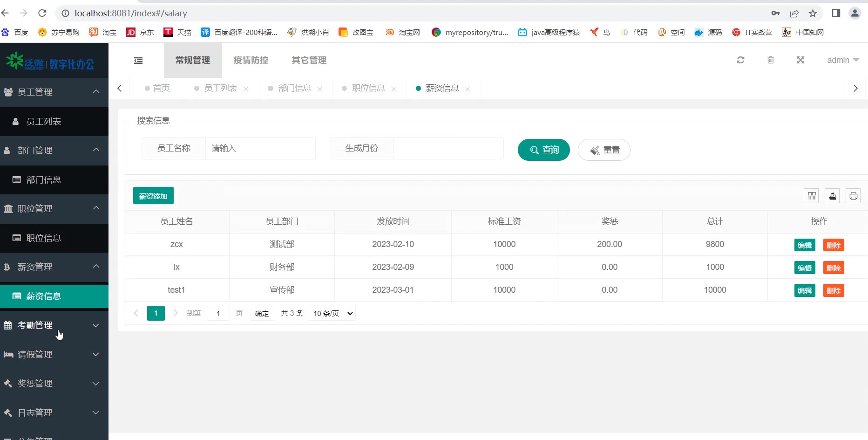Click the table export icon
This screenshot has width=868, height=440.
[x=833, y=196]
